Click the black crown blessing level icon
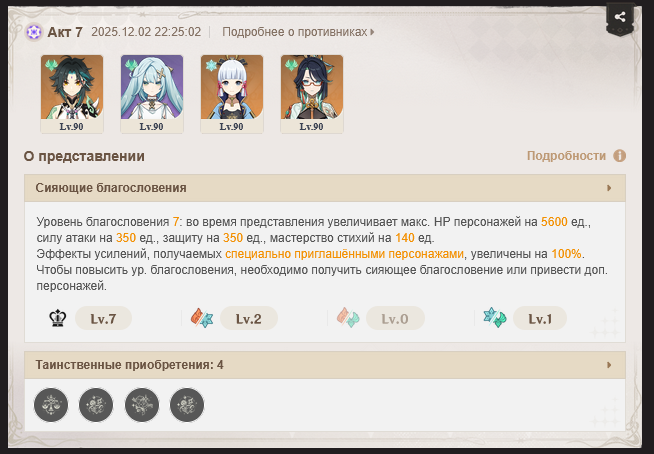The height and width of the screenshot is (454, 654). tap(58, 318)
